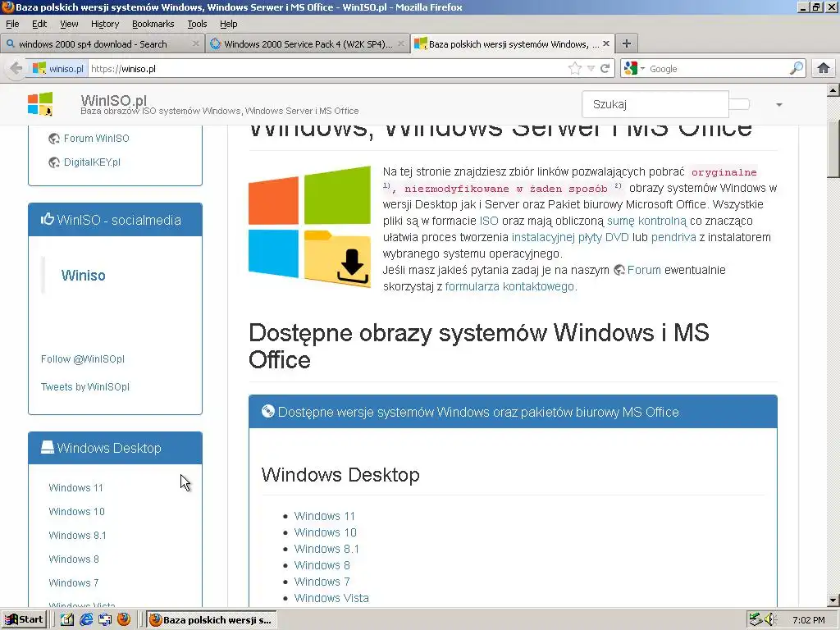Open the 'formularza kontaktowego' link
840x630 pixels.
point(509,286)
